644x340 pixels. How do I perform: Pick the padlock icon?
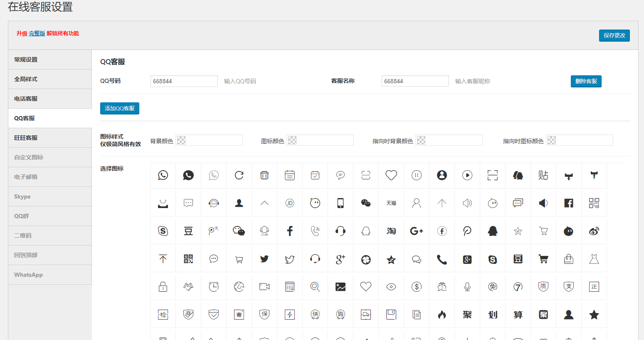[x=163, y=287]
